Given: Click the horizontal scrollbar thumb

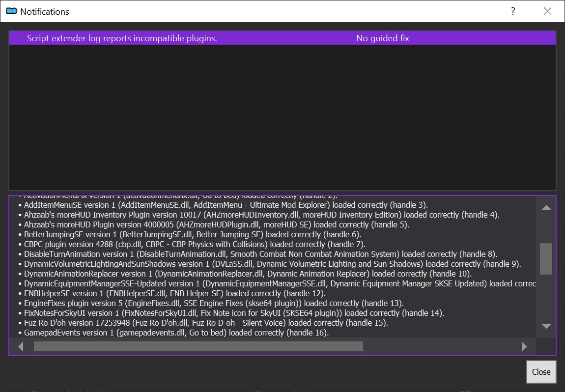Looking at the screenshot, I should [198, 347].
